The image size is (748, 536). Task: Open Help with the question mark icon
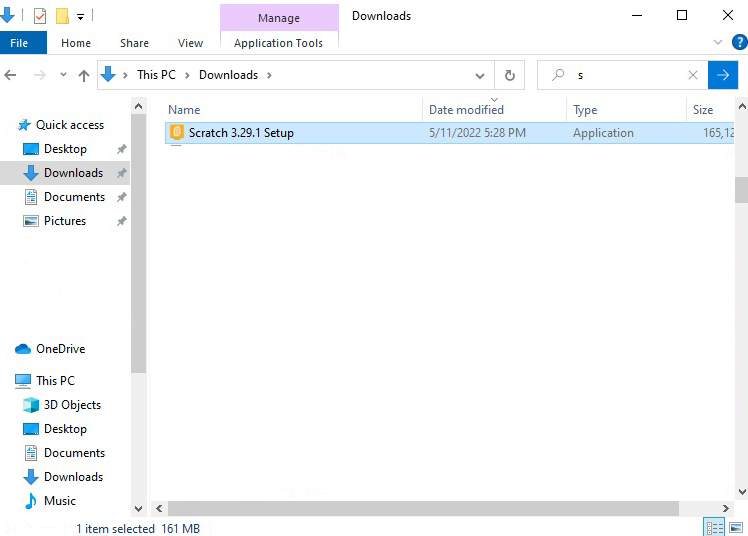point(738,43)
